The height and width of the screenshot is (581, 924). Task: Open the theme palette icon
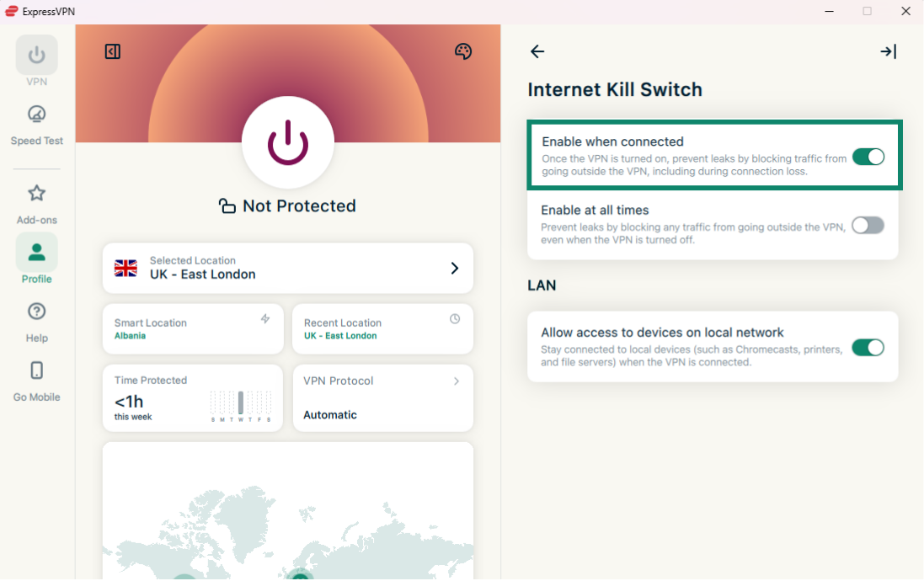(x=463, y=51)
